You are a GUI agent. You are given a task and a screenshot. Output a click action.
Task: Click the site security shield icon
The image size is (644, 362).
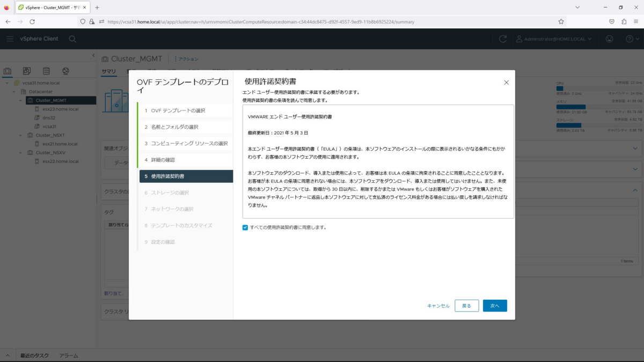coord(83,21)
